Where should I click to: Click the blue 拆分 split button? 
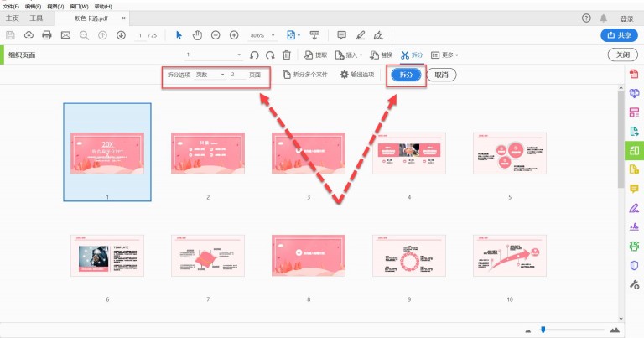[406, 75]
